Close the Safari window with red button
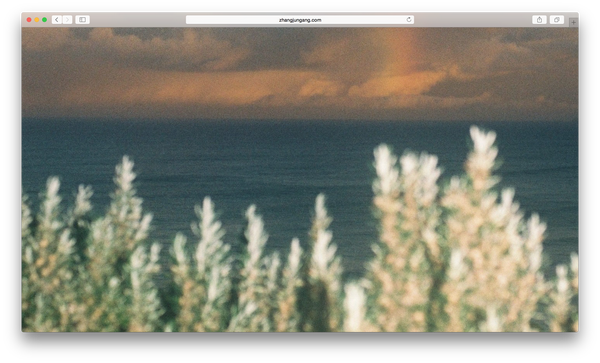The width and height of the screenshot is (600, 363). [x=29, y=20]
